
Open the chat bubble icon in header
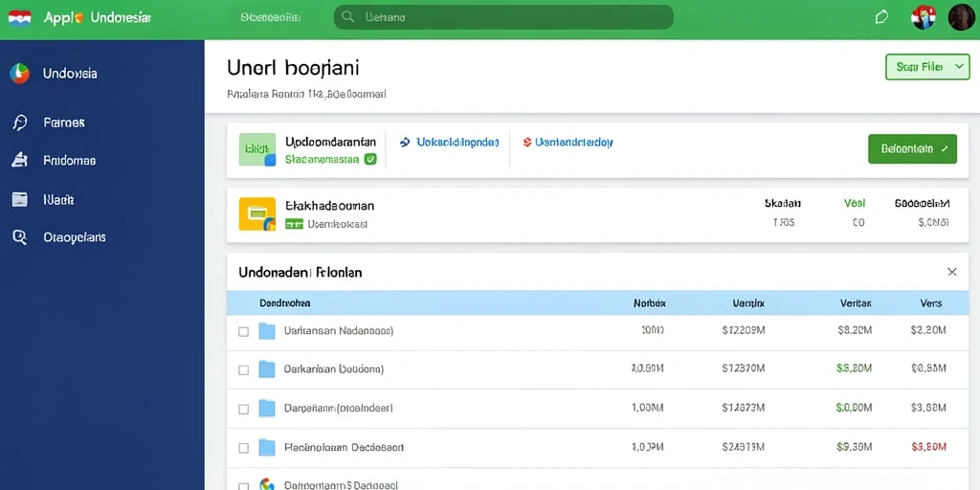click(x=881, y=17)
